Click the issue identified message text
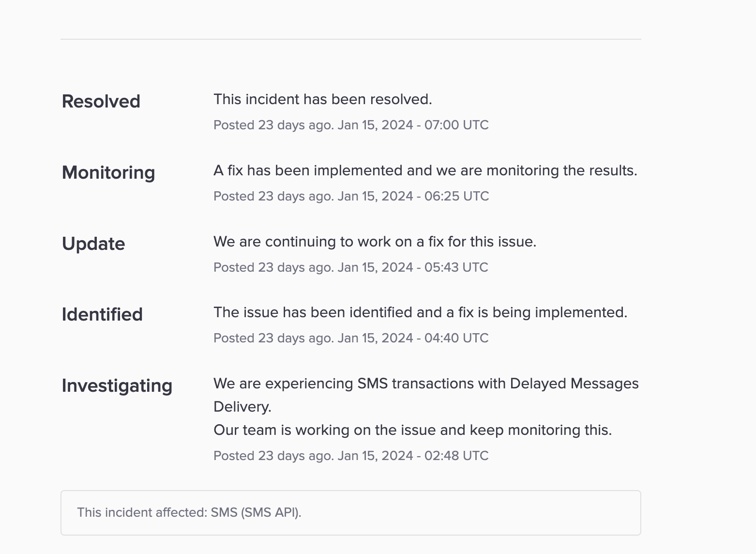Screen dimensions: 756x554 pyautogui.click(x=420, y=312)
